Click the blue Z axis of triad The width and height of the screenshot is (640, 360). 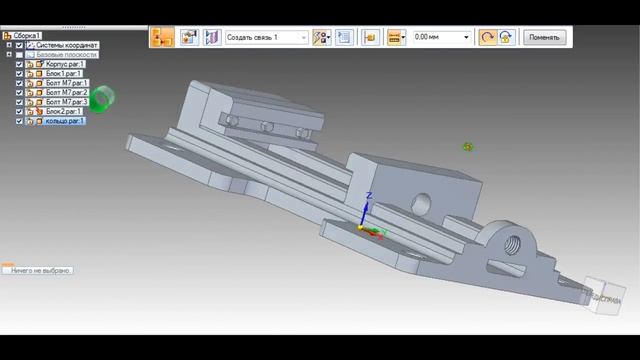tap(364, 212)
